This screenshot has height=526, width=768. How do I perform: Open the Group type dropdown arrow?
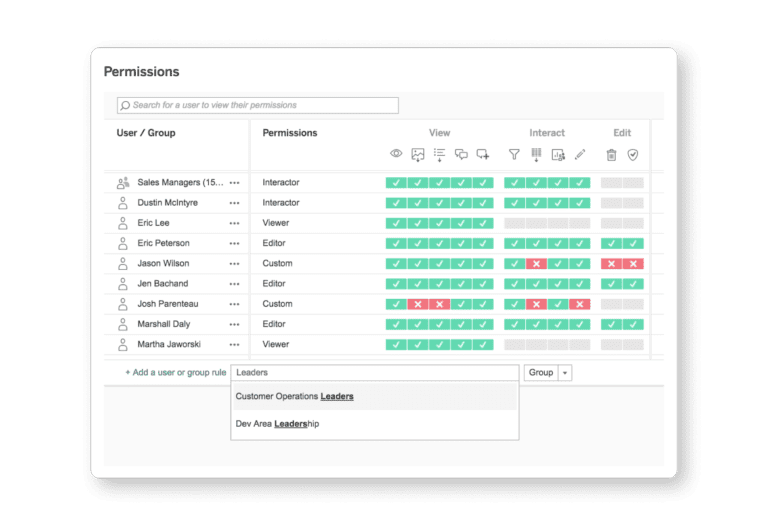565,373
